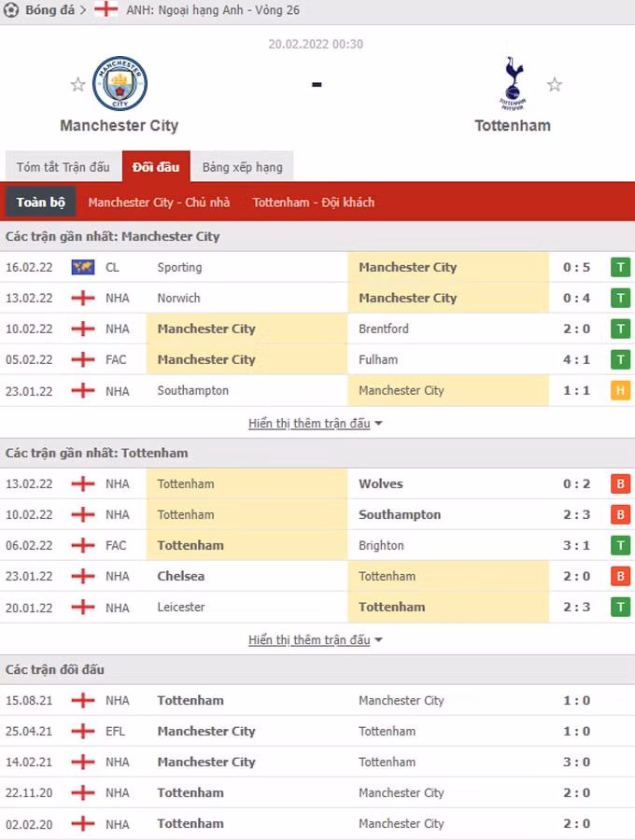This screenshot has width=635, height=840.
Task: Click green T badge on Leicester row
Action: point(621,607)
